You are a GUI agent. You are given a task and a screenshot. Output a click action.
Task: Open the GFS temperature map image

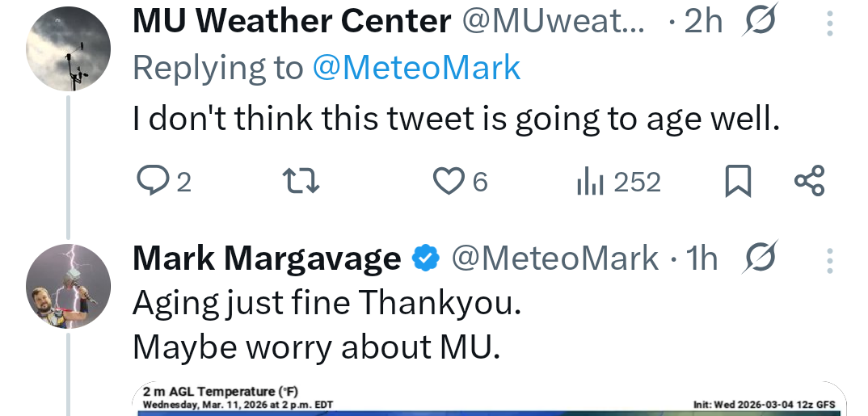click(x=490, y=401)
